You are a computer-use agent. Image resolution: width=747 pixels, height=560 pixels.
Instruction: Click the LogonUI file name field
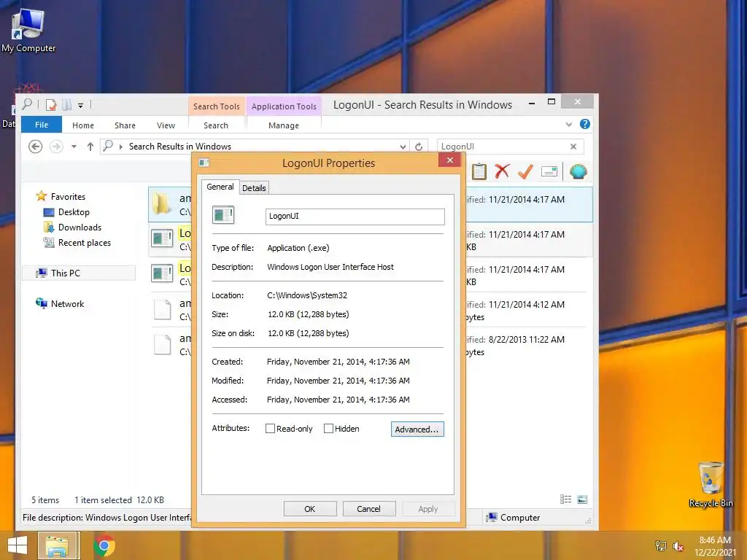pyautogui.click(x=355, y=216)
